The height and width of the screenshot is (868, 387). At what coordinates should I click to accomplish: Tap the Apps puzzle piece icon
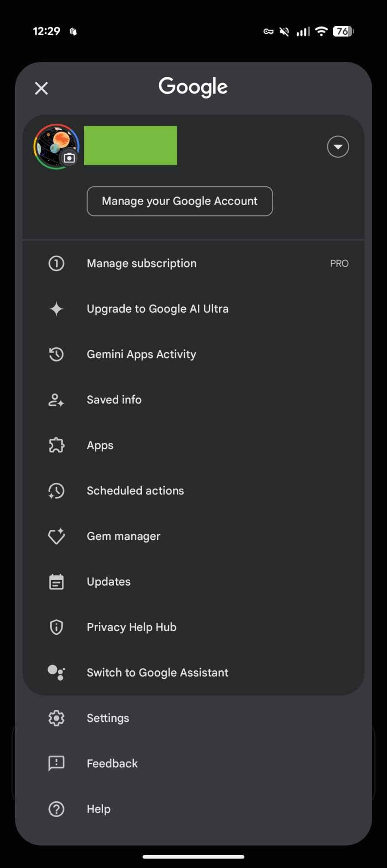56,445
